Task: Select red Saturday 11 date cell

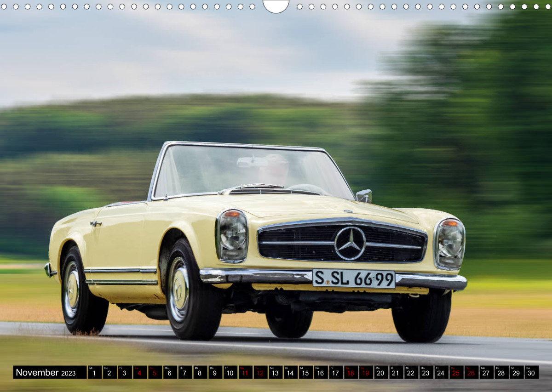Action: point(245,372)
